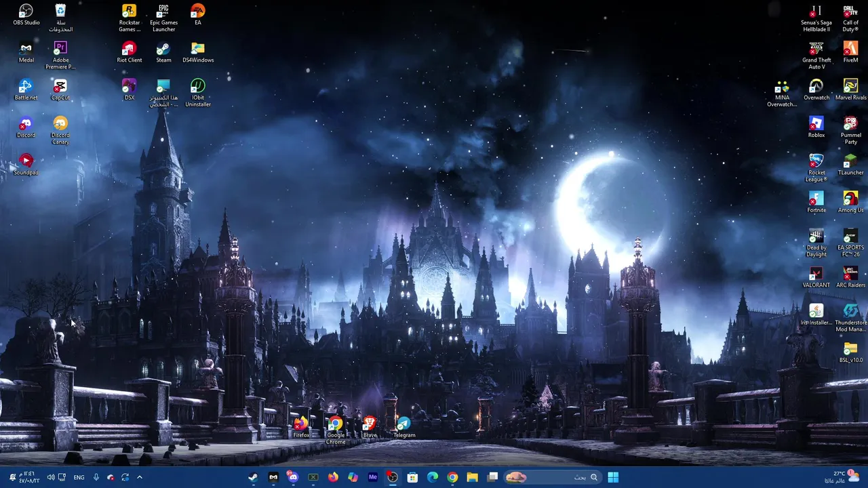Image resolution: width=868 pixels, height=488 pixels.
Task: Select the Brave desktop shortcut
Action: [370, 428]
